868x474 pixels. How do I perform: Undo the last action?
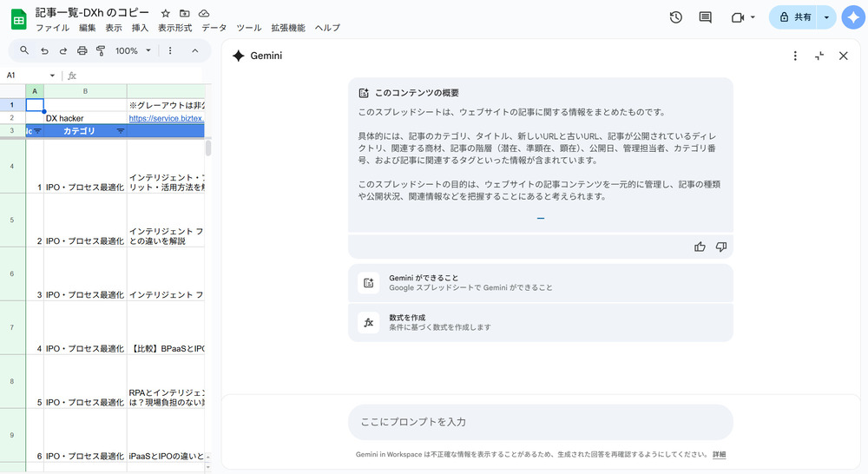(x=44, y=50)
